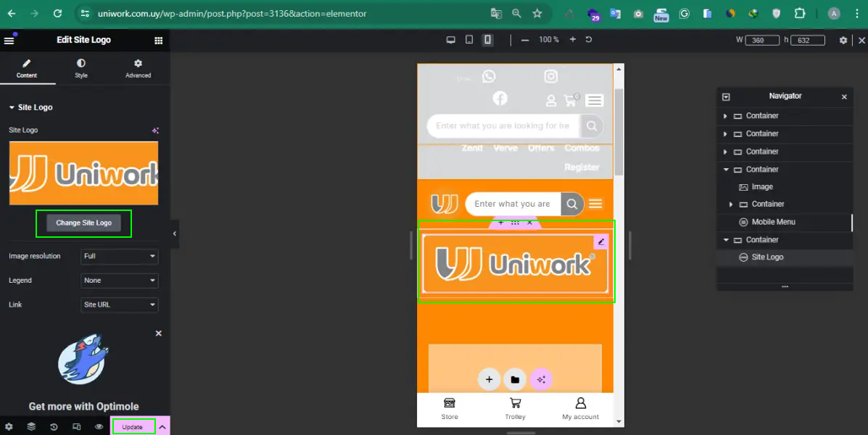Click the search field beside the small logo

513,204
